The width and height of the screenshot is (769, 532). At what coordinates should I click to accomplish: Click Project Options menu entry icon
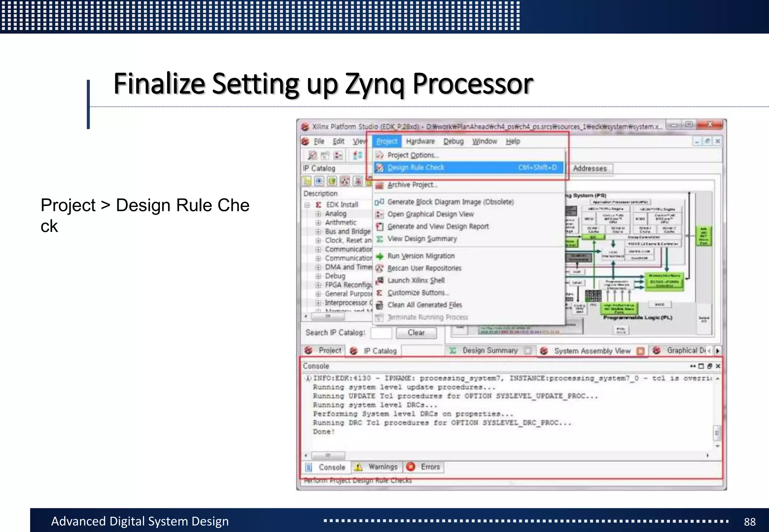coord(380,155)
